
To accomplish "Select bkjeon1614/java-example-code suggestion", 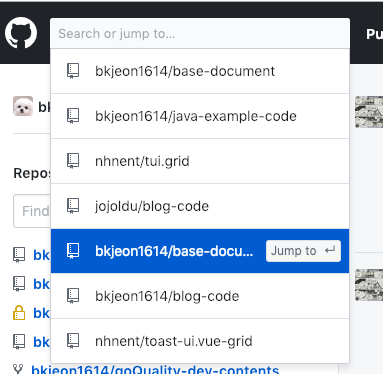I will [200, 116].
